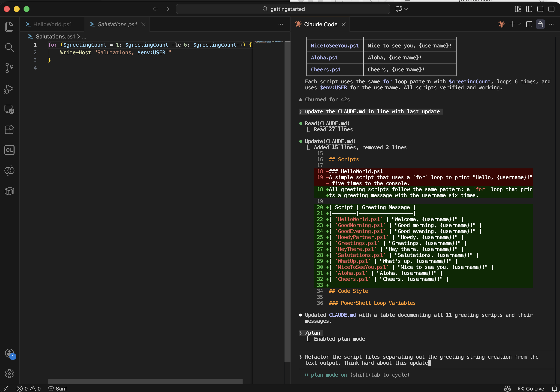This screenshot has height=392, width=560.
Task: Open the Source Control panel
Action: (x=9, y=68)
